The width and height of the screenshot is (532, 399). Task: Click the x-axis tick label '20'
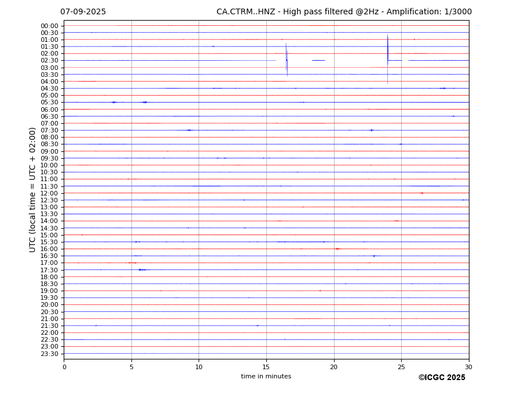coord(334,367)
